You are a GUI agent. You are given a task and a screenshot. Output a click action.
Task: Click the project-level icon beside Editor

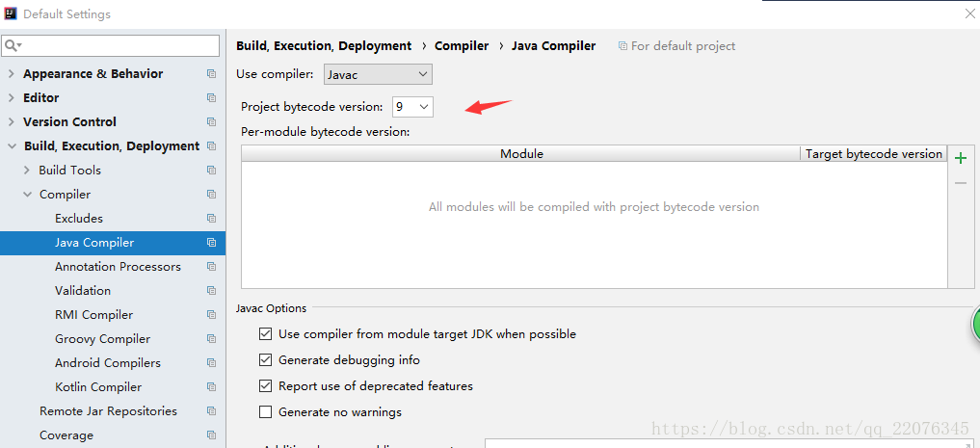point(211,98)
